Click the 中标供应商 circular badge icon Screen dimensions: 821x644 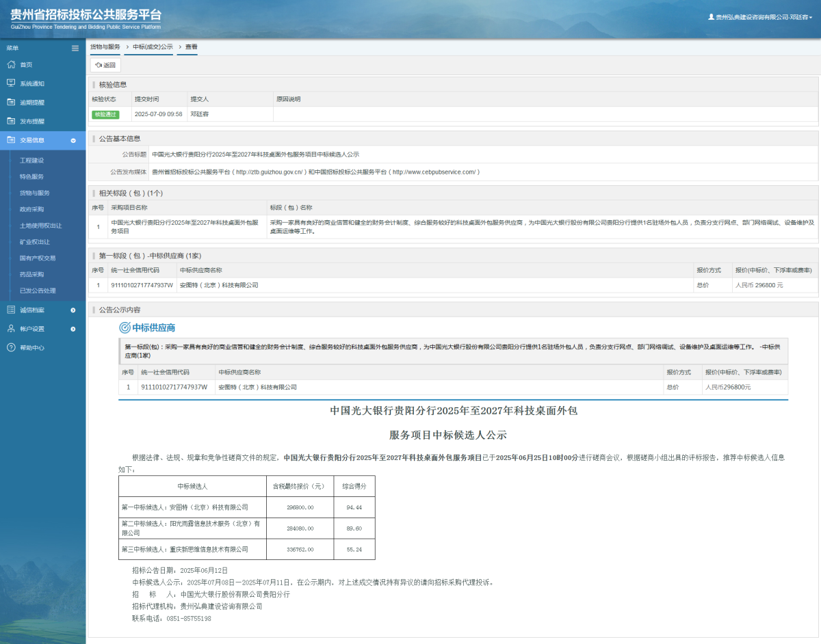(123, 326)
